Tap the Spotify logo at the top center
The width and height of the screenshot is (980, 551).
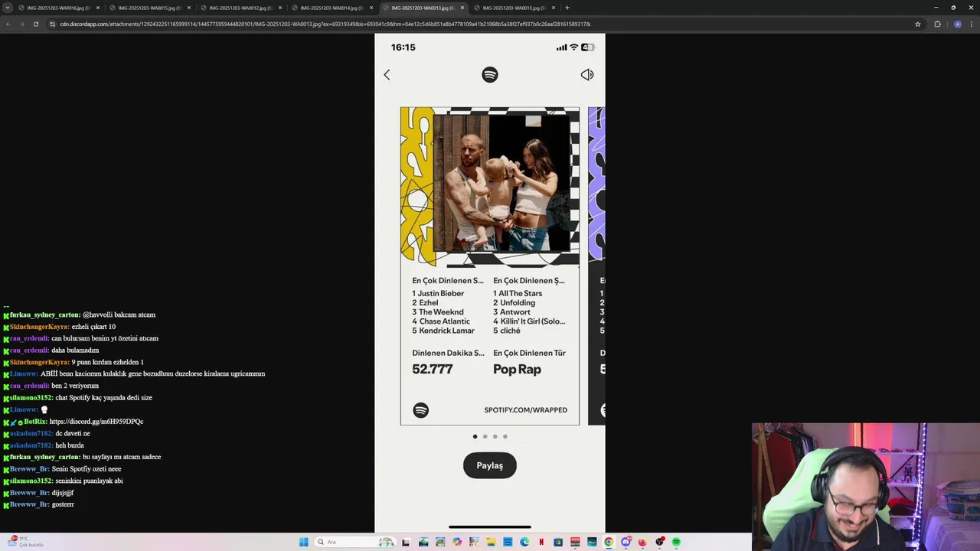click(x=490, y=74)
